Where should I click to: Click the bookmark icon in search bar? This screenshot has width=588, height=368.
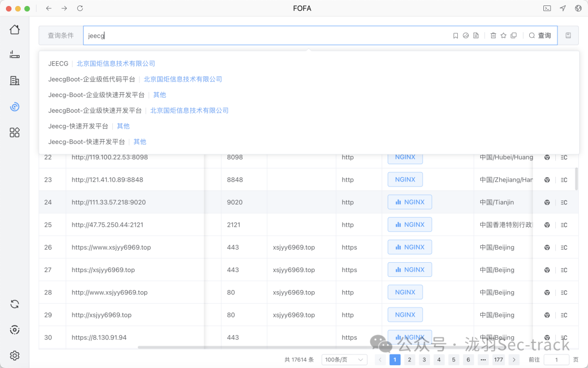456,35
